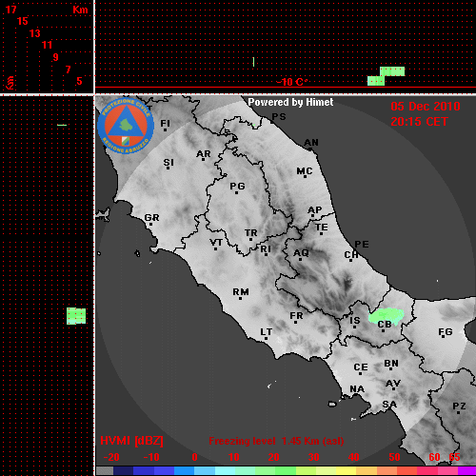Click the Freezing level 1.45 Km label
The image size is (476, 476).
coord(276,441)
